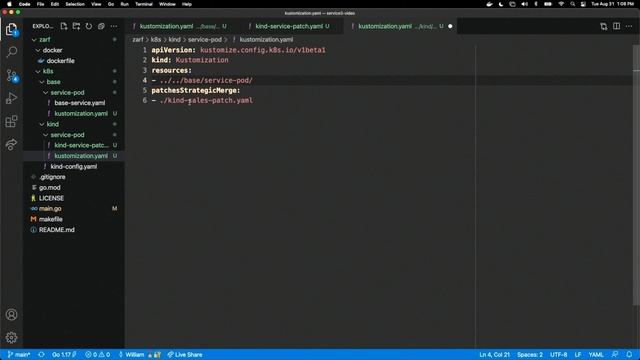Click service-pod in the breadcrumb path
This screenshot has height=360, width=640.
[204, 40]
